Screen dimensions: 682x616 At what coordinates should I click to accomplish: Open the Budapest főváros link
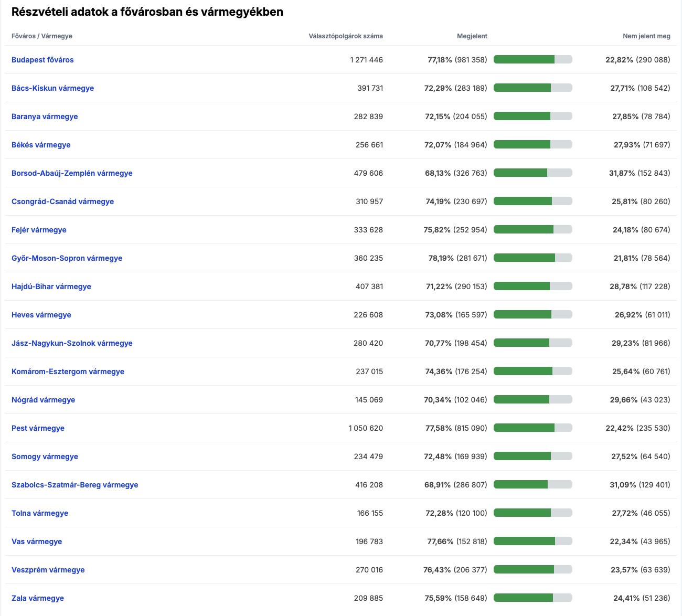(x=42, y=60)
